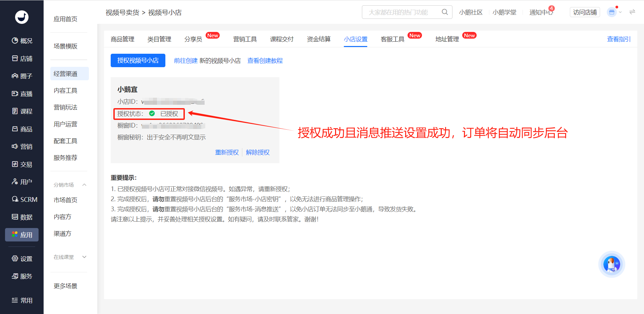
Task: Open 数据 in the sidebar
Action: click(x=22, y=217)
